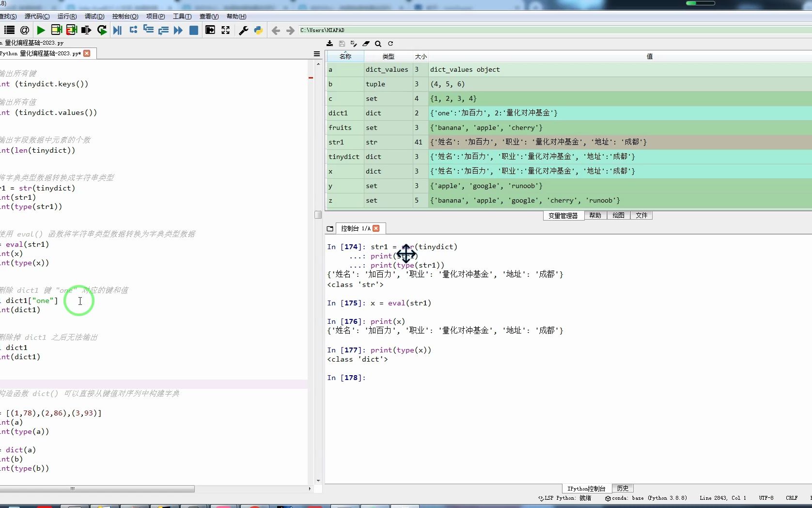Step into function debug icon
This screenshot has height=508, width=812.
click(x=148, y=30)
